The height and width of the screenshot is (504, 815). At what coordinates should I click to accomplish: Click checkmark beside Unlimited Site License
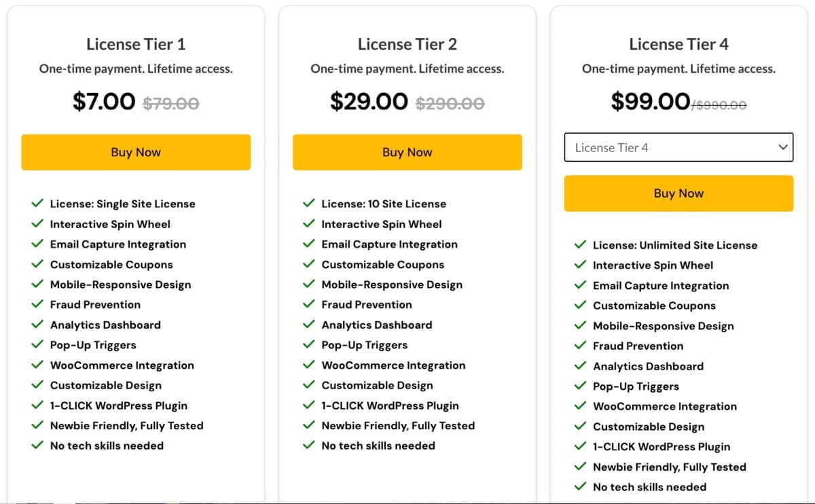click(580, 245)
